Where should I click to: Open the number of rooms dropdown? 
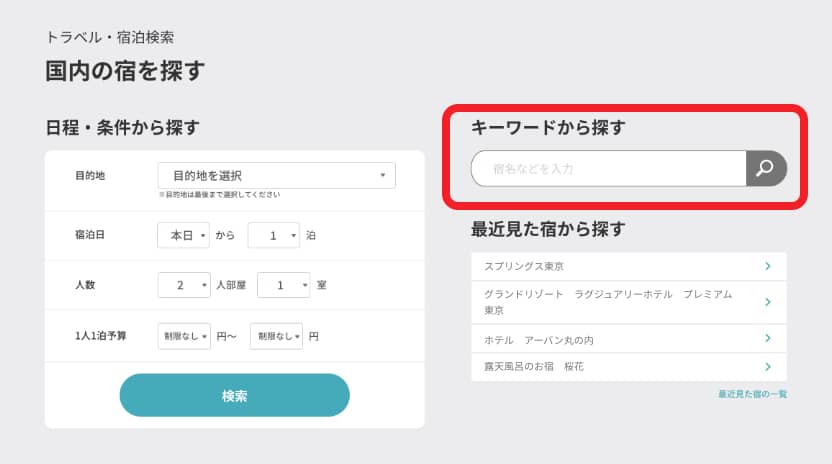[283, 285]
